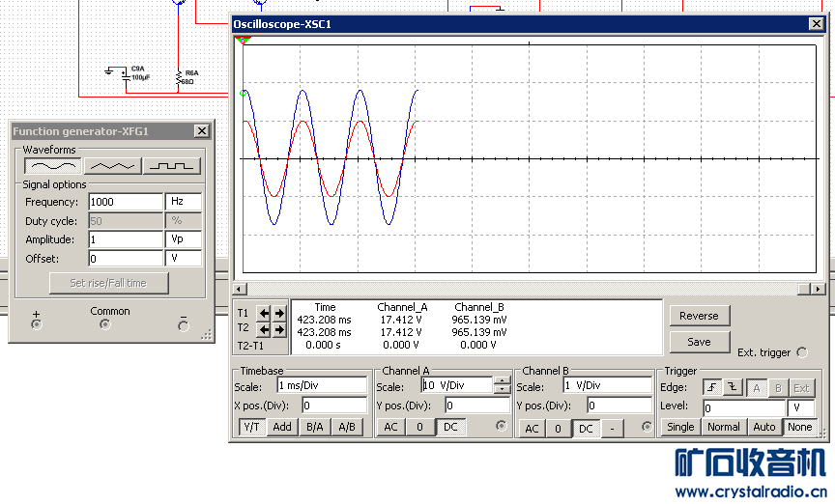Choose rising edge trigger icon

[x=712, y=388]
